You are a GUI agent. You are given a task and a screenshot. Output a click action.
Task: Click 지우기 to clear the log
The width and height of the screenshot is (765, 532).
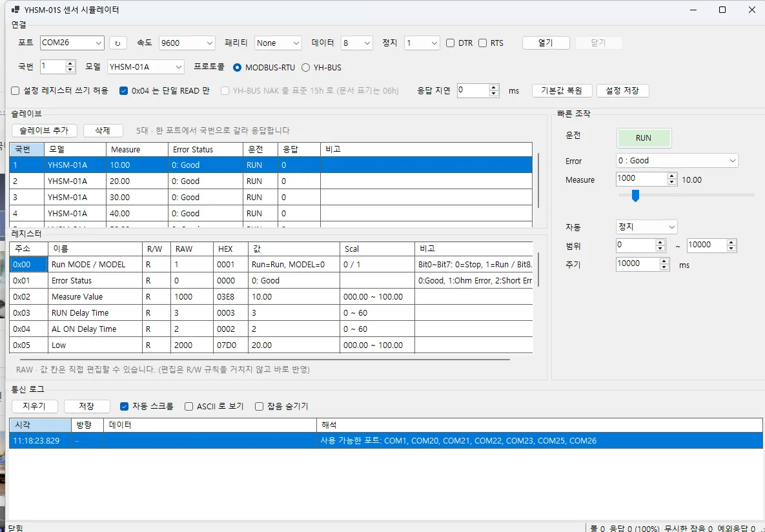coord(35,406)
